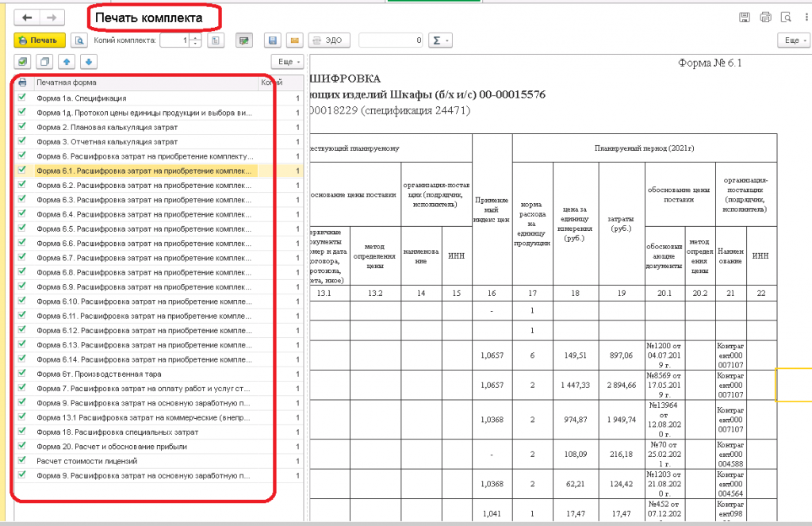Select Форма 2. Плановая калькуляция затрат row
Viewport: 812px width, 526px height.
click(107, 127)
